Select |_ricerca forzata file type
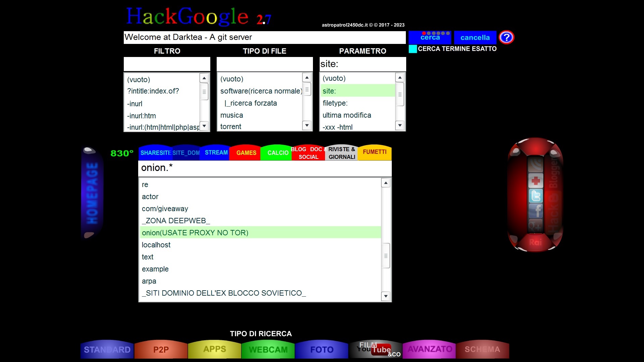 [x=260, y=103]
